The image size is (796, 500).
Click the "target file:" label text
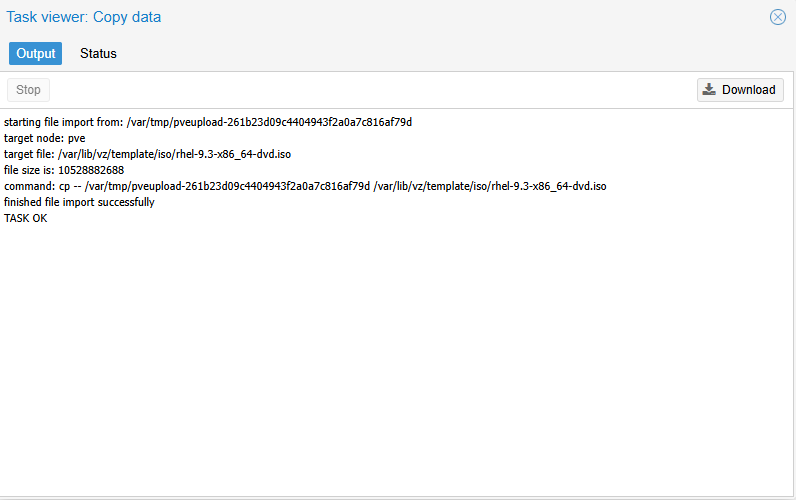pos(29,154)
